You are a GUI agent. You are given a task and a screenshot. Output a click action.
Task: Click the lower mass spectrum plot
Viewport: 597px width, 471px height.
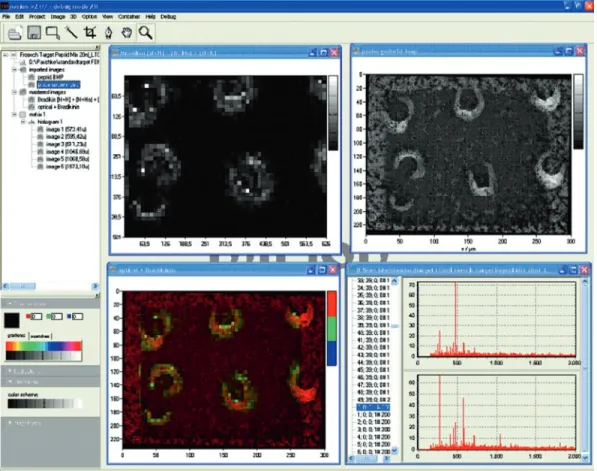[x=496, y=412]
